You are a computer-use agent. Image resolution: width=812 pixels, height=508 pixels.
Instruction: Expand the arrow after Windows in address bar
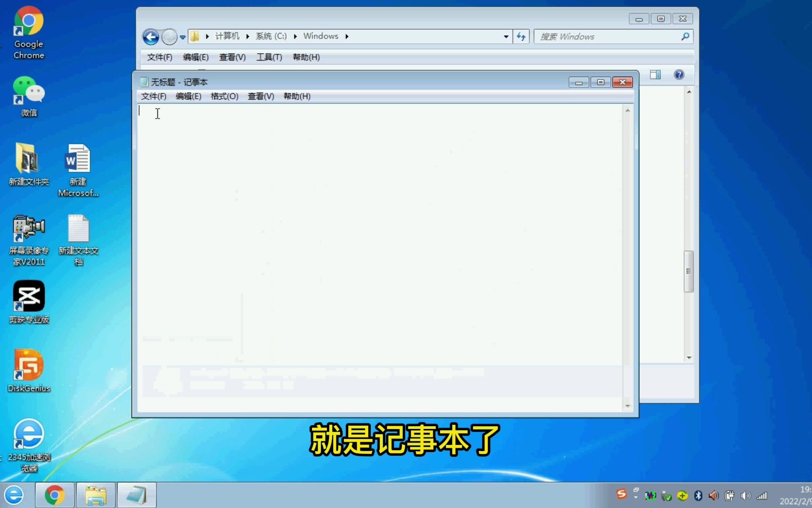coord(347,36)
